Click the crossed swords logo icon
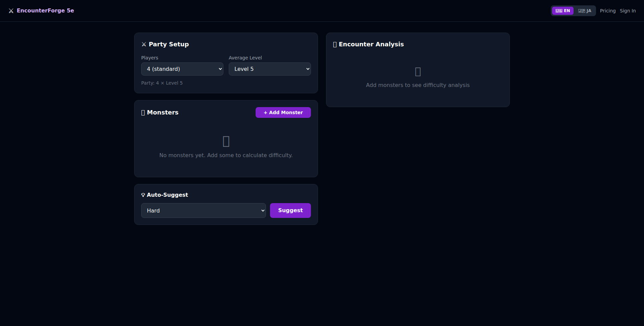This screenshot has width=644, height=326. [11, 11]
